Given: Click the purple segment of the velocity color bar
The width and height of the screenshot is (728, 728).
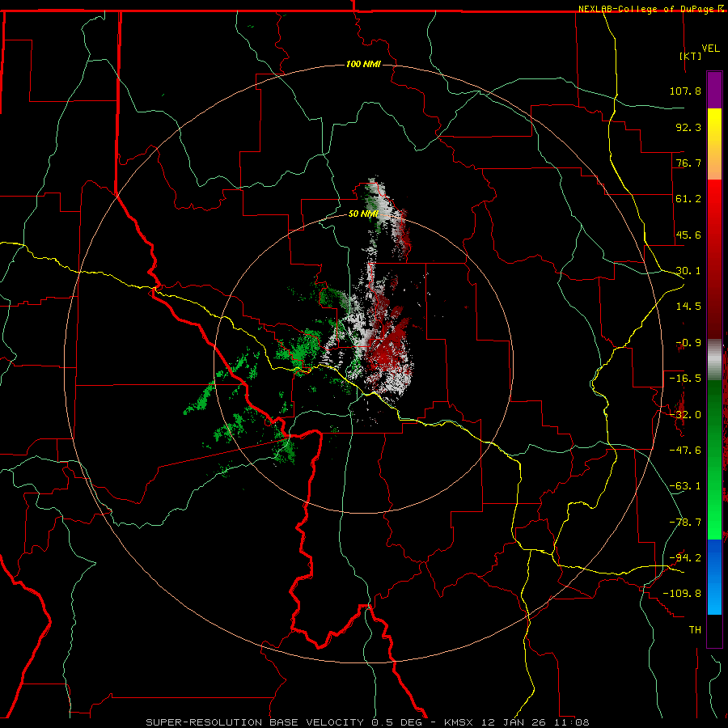Looking at the screenshot, I should pyautogui.click(x=714, y=90).
